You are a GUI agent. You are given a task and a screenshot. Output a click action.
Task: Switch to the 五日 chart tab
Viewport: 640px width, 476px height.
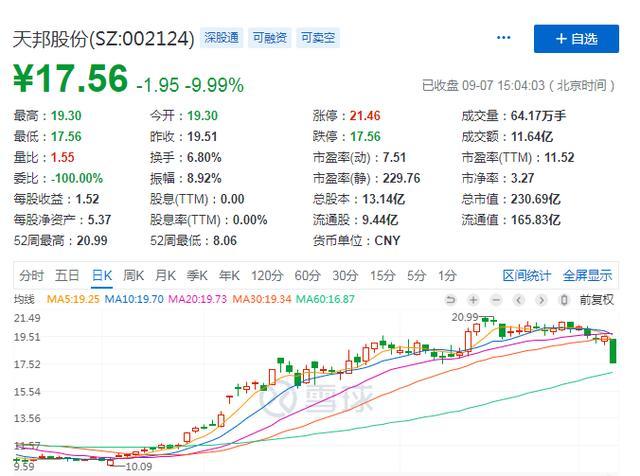pos(67,276)
